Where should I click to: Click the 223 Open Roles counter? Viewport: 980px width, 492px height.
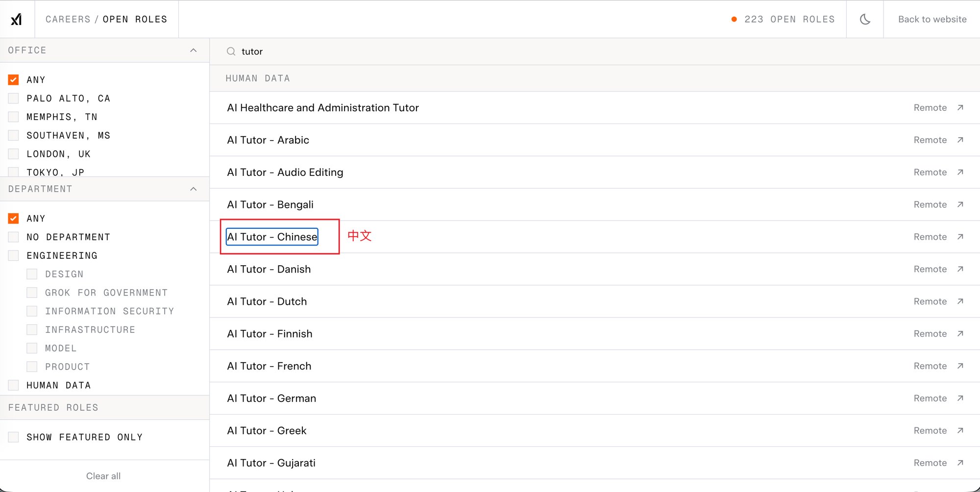(783, 19)
